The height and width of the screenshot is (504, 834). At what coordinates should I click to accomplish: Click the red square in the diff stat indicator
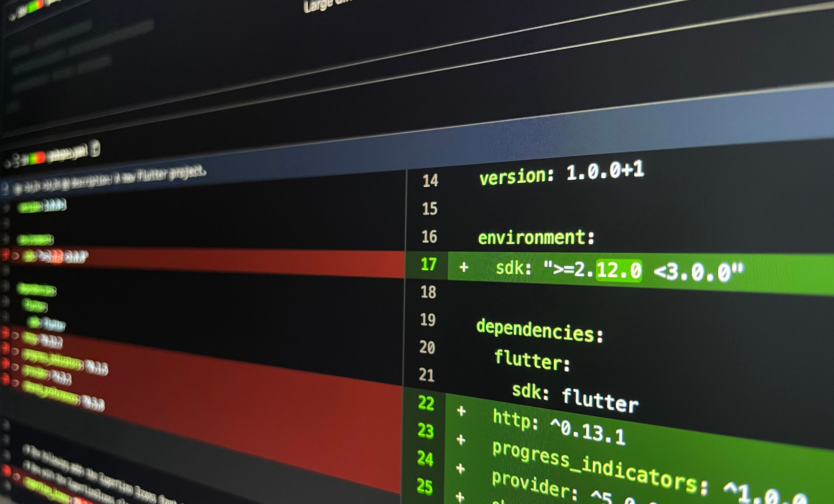point(40,158)
